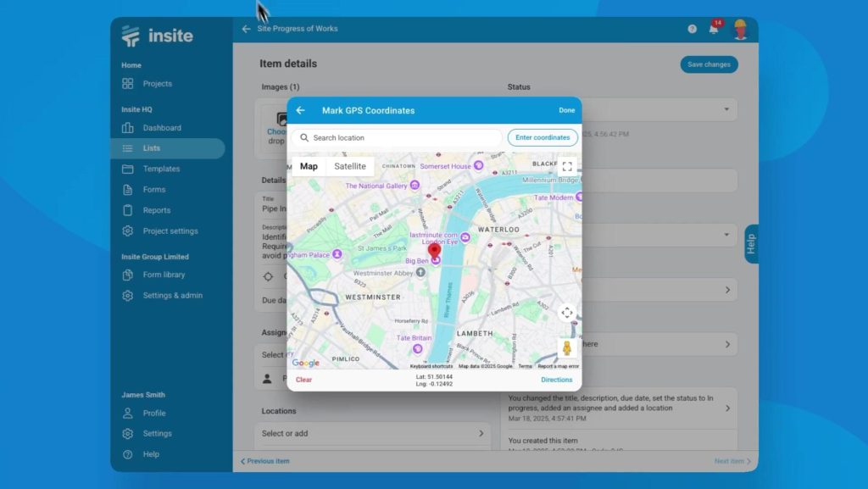Click the hard hat user avatar icon
This screenshot has width=868, height=489.
[739, 28]
